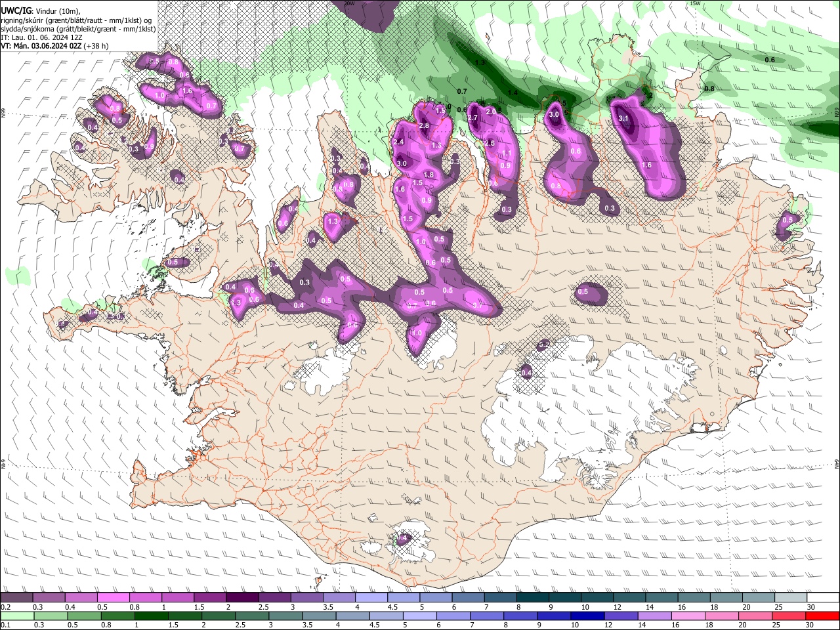840x630 pixels.
Task: Click the 'VT: Mán. 03.06.2024 02Z (+38 h)' line
Action: pyautogui.click(x=54, y=46)
